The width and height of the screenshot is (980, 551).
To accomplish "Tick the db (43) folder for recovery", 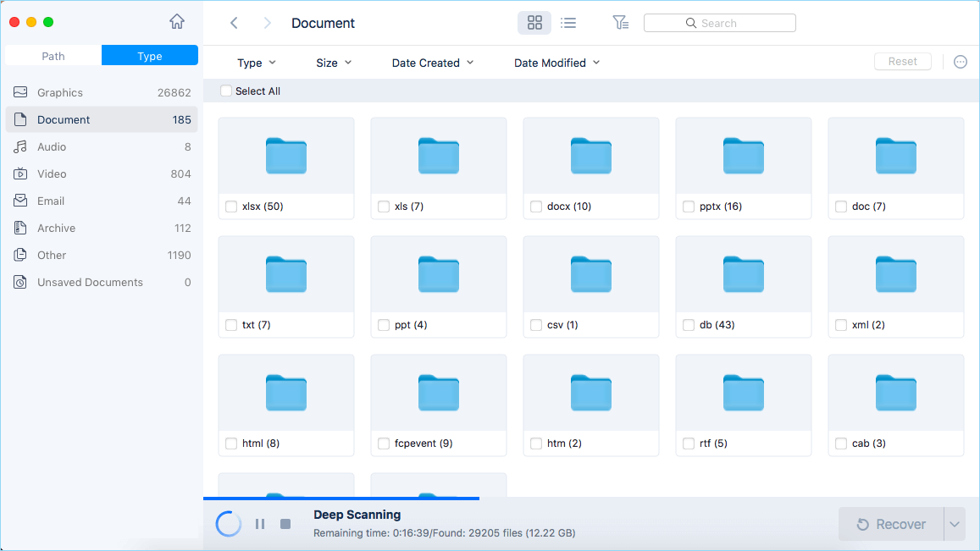I will coord(688,324).
